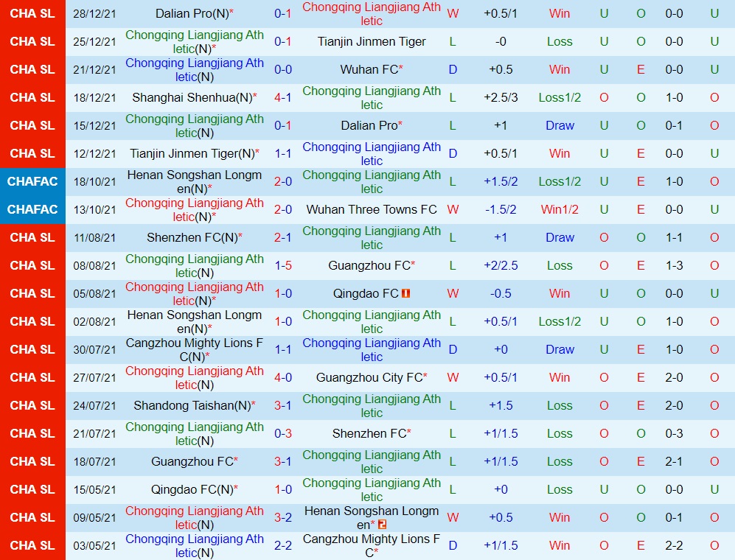
Task: Click the +0.5/1 handicap on the top row
Action: tap(501, 13)
